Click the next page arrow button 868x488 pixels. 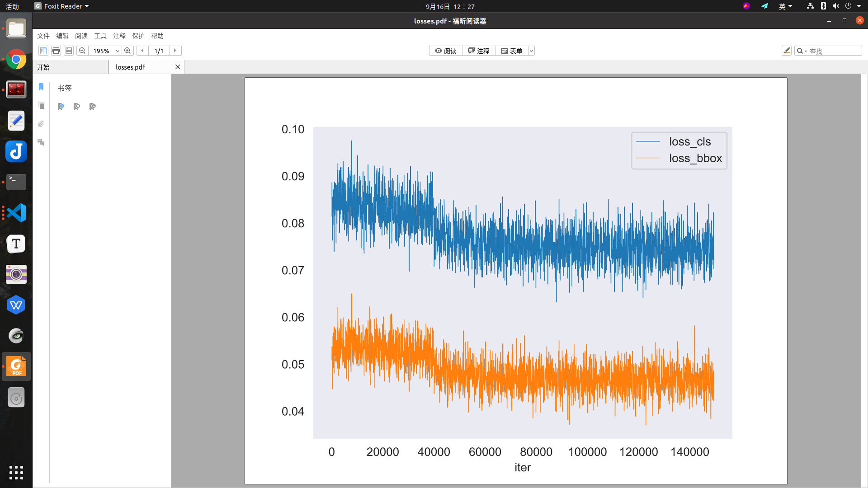(x=175, y=51)
